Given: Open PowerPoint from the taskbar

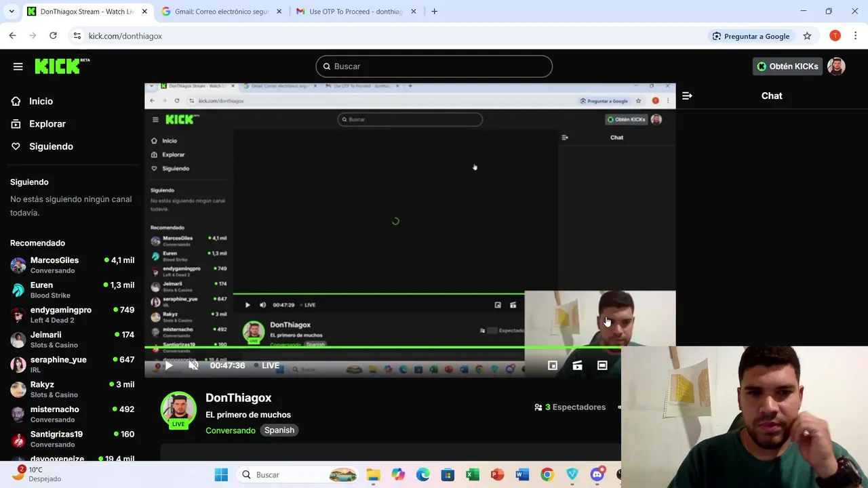Looking at the screenshot, I should (497, 474).
